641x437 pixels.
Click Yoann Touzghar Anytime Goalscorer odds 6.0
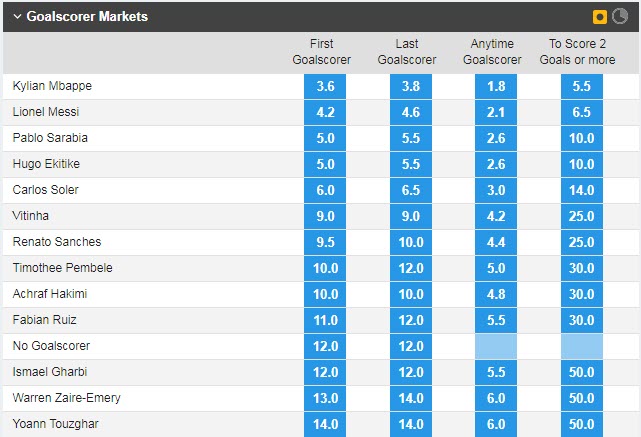click(x=496, y=424)
